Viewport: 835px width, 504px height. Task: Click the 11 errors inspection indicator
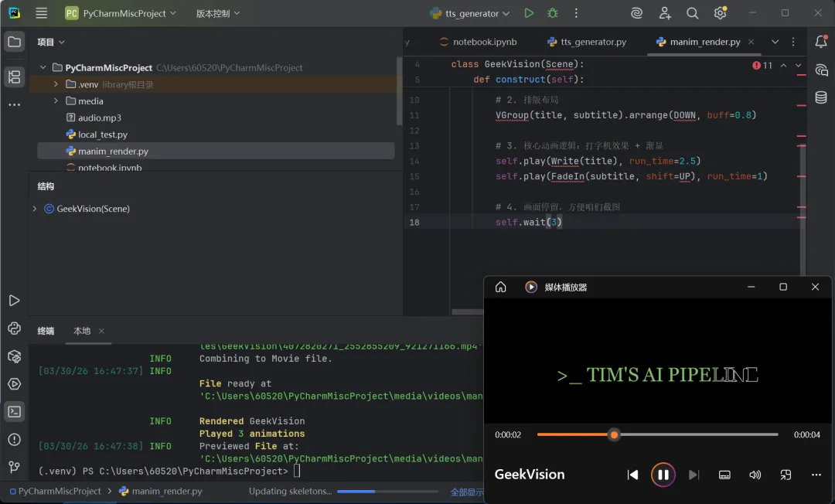click(x=762, y=66)
